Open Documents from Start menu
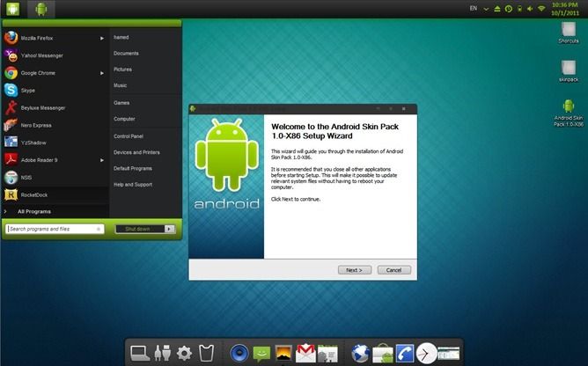 tap(126, 54)
